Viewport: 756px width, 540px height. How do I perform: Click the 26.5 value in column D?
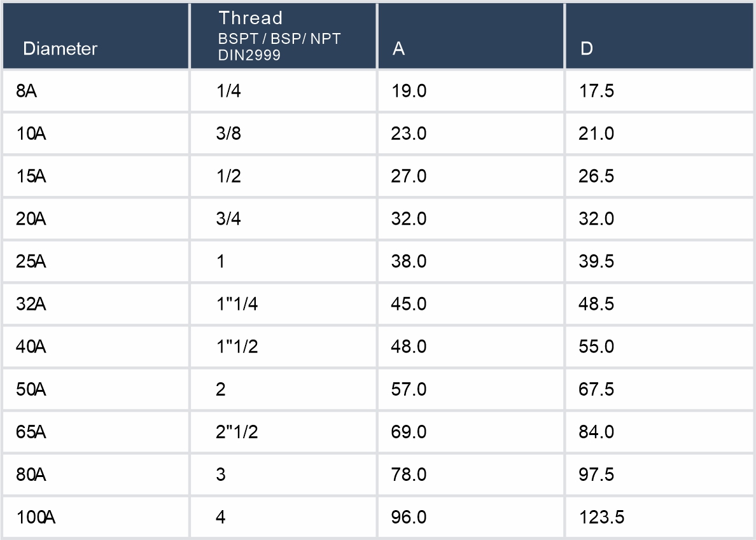pos(597,176)
